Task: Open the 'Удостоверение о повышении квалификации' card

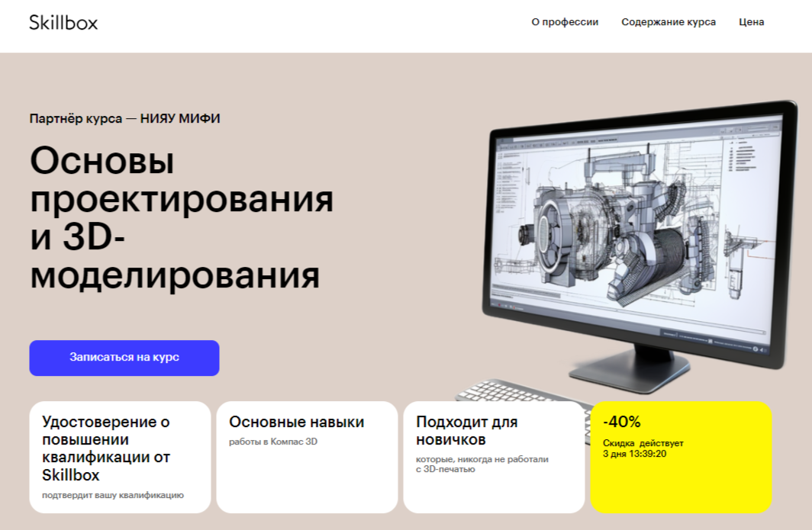Action: click(120, 457)
